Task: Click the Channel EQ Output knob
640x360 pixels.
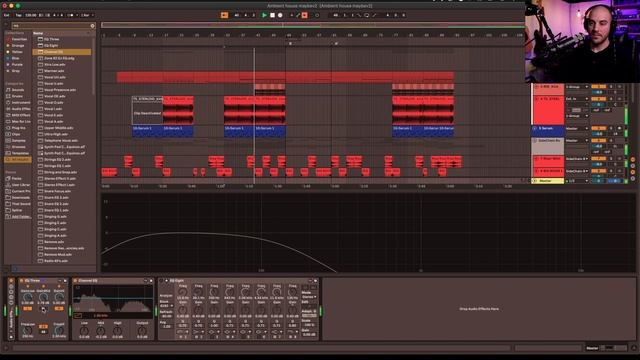Action: (142, 330)
